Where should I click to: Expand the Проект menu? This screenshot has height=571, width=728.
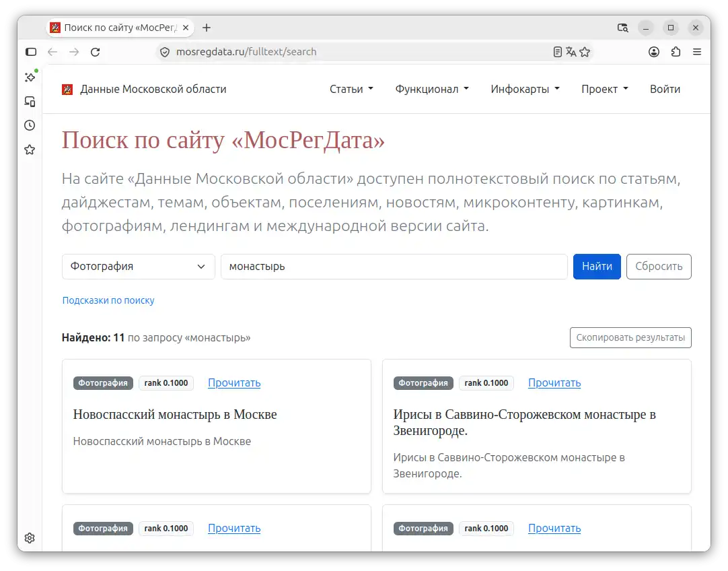tap(604, 89)
